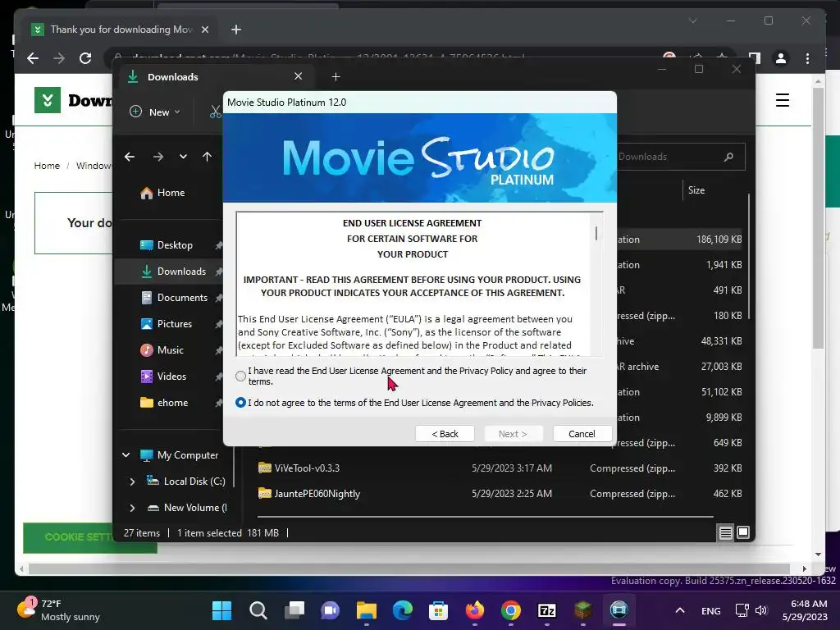Open taskbar Search
Screen dimensions: 840x630
coord(258,610)
